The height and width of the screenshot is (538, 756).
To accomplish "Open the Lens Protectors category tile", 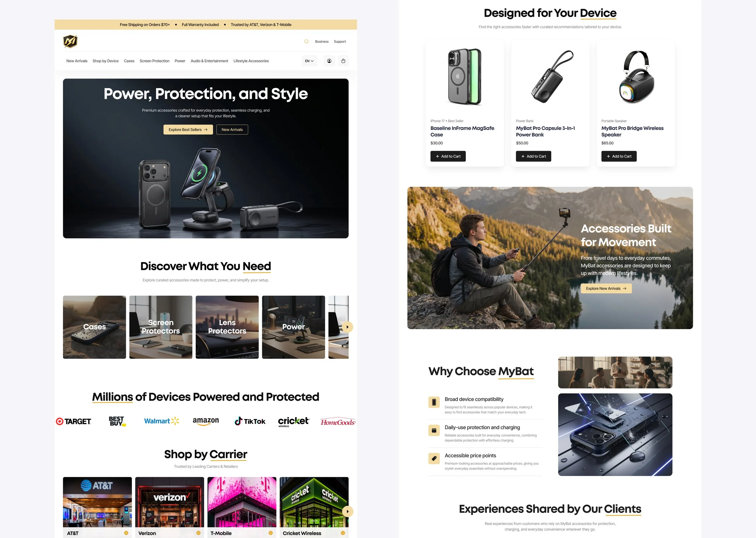I will point(227,327).
